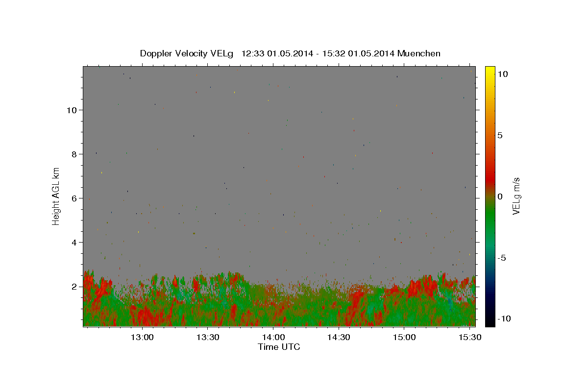
Task: Click the 15:00 time axis label
Action: click(404, 337)
